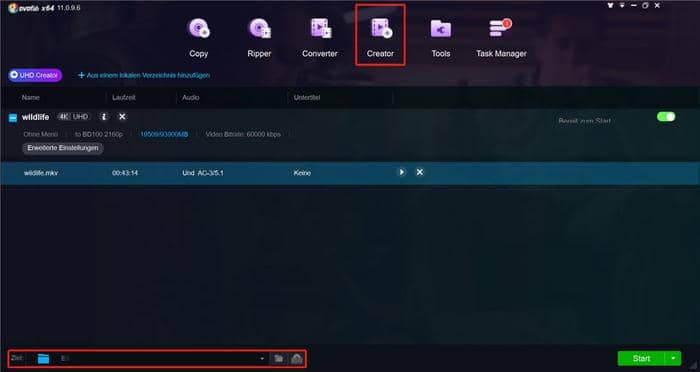Screen dimensions: 700x372
Task: Open the Ripper module
Action: [x=259, y=38]
